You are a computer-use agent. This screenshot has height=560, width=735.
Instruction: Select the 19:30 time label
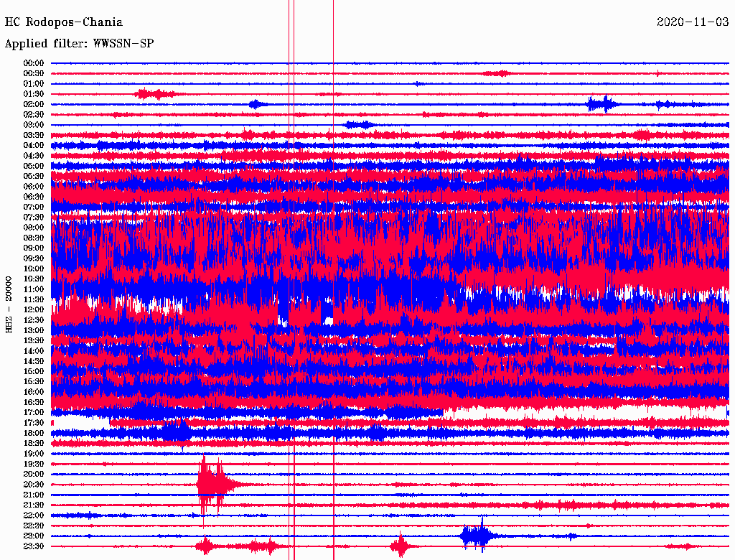[x=34, y=465]
